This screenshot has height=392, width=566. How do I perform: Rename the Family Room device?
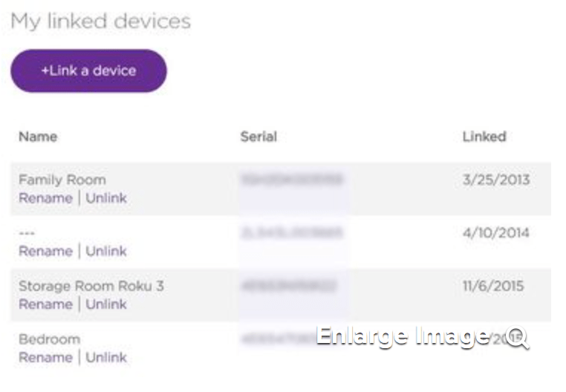(x=45, y=198)
